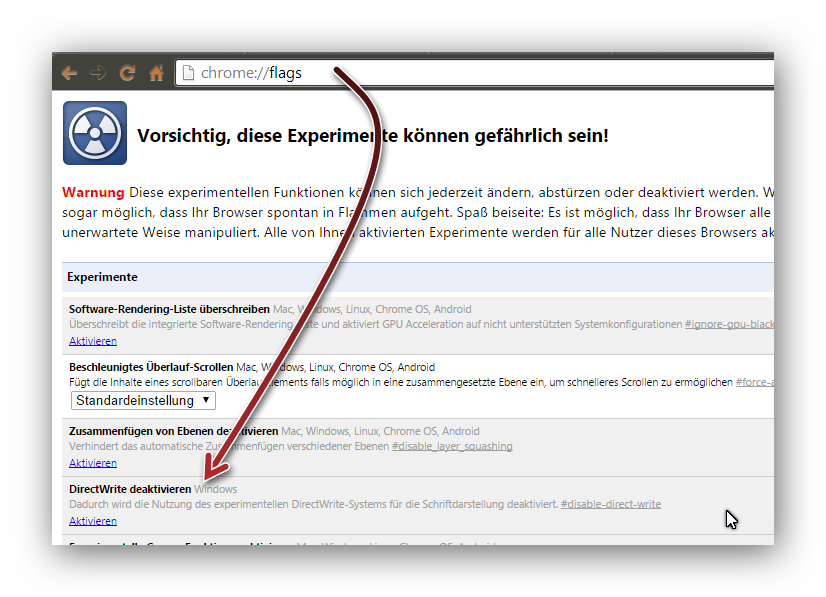The width and height of the screenshot is (826, 597).
Task: Click the title 'DirectWrite deaktivieren'
Action: coord(130,489)
